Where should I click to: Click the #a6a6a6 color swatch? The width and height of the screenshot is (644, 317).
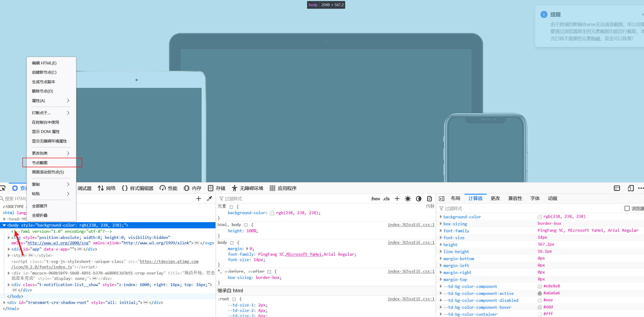[x=540, y=293]
